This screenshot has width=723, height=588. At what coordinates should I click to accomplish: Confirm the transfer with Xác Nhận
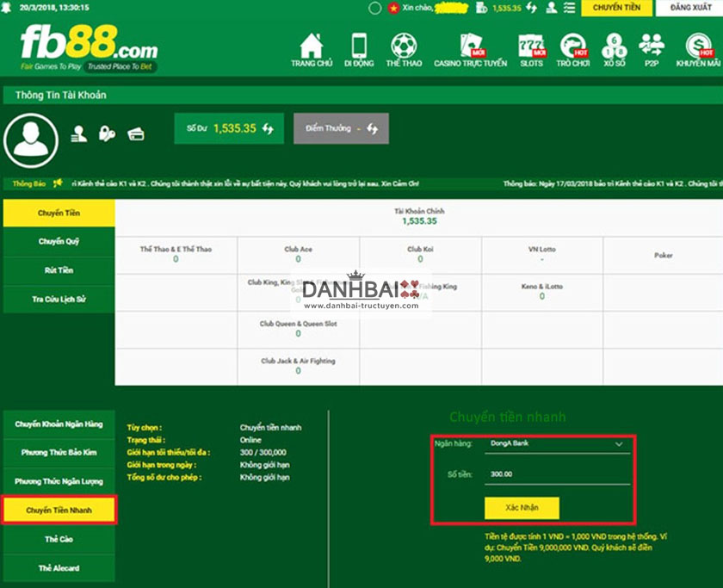522,508
